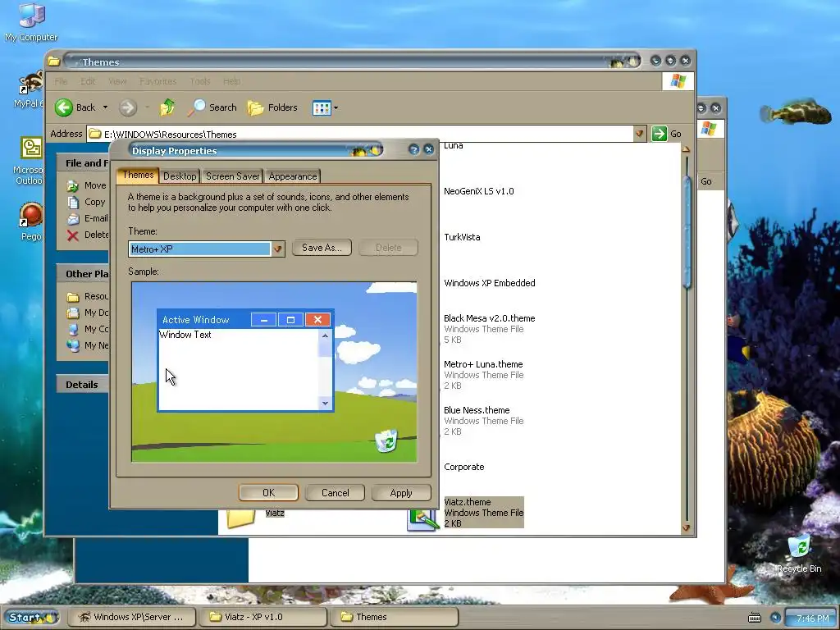Click the Themes window vertical scrollbar thumb
840x630 pixels.
click(x=687, y=232)
